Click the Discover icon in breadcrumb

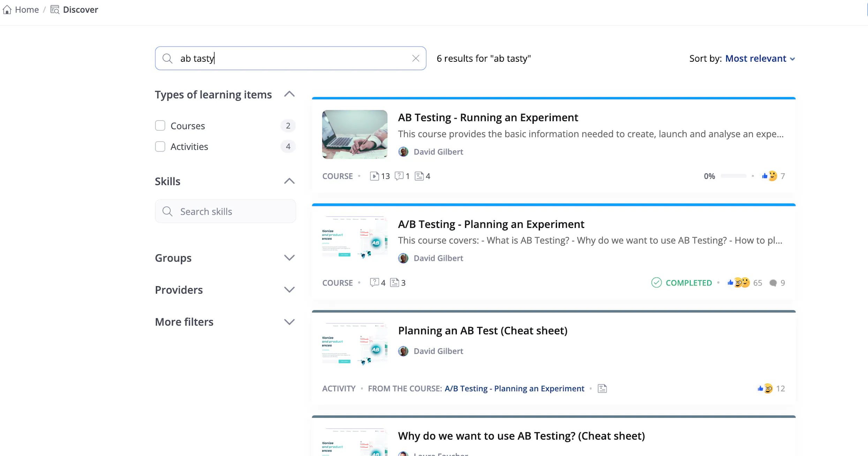[55, 9]
